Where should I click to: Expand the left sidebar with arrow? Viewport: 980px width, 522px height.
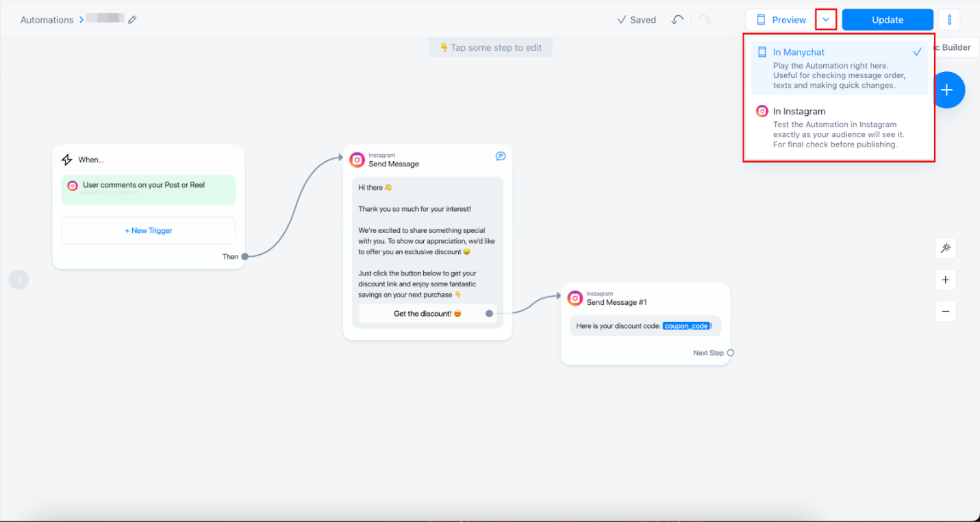tap(18, 279)
